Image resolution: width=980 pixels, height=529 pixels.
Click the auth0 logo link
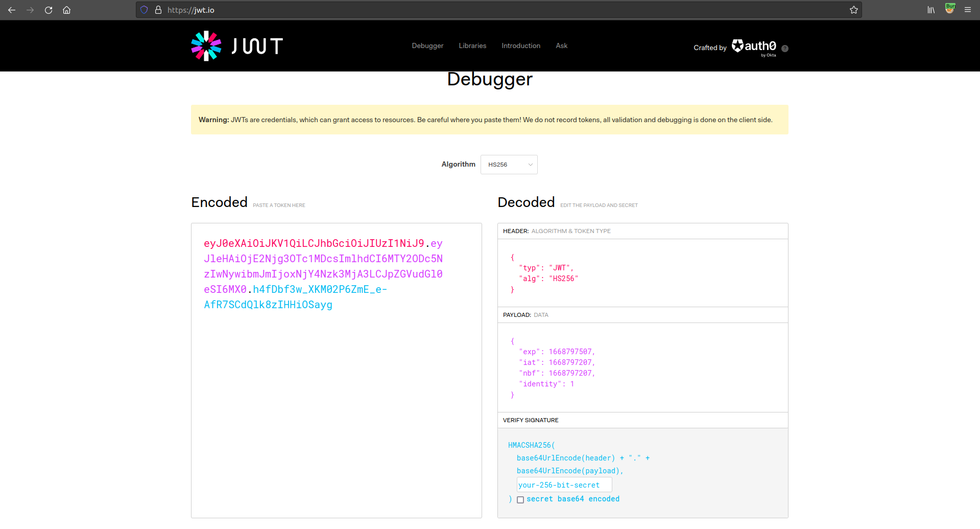pyautogui.click(x=754, y=47)
